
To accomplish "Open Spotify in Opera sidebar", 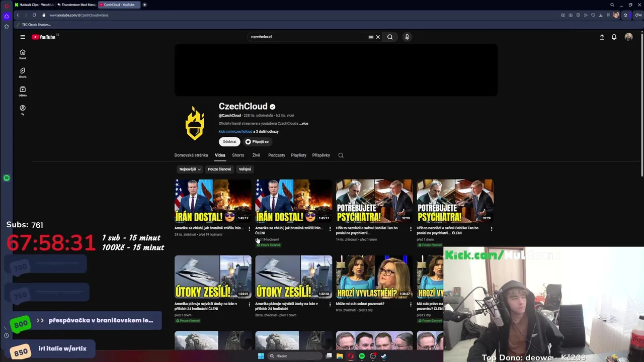I will (x=7, y=178).
